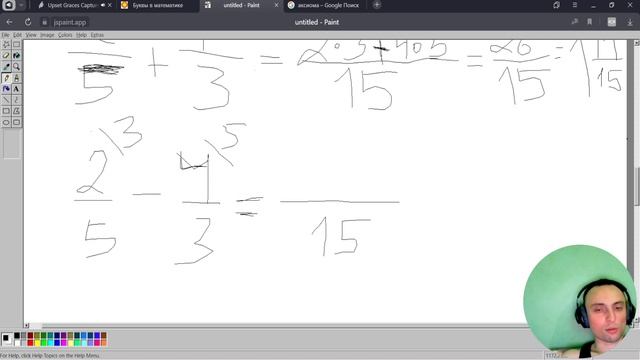Click the jspaint.app address field

pos(70,22)
